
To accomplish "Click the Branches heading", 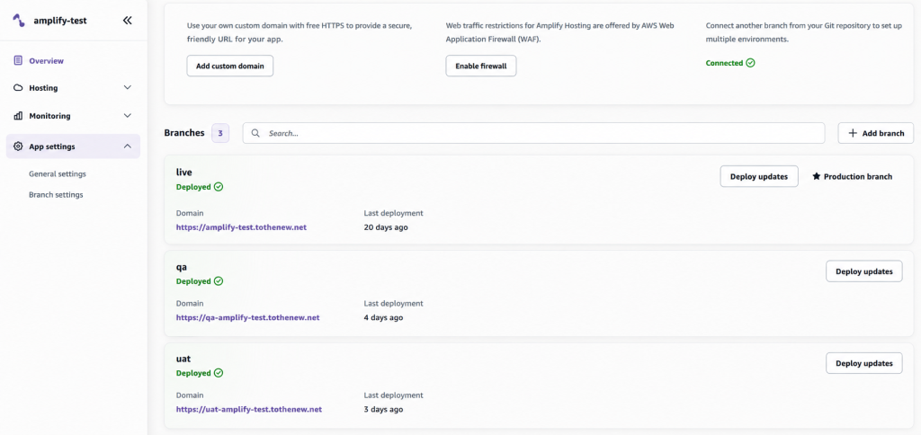I will pos(184,133).
